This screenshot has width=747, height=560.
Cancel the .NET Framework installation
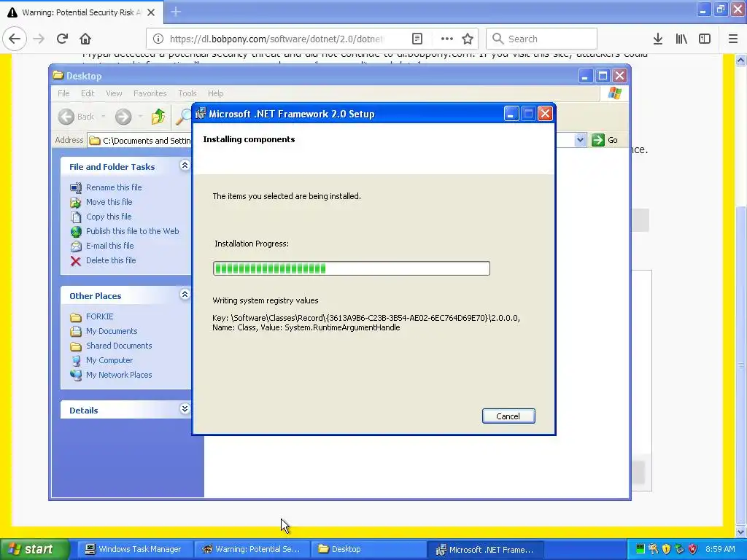508,416
